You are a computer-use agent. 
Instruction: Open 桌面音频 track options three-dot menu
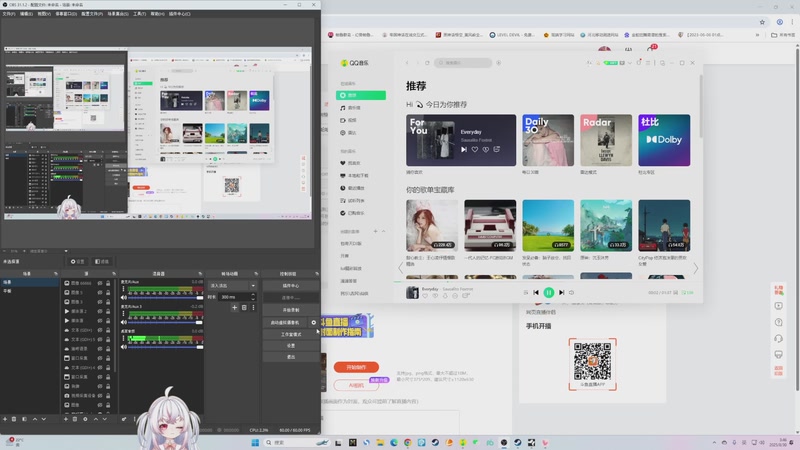coord(123,338)
